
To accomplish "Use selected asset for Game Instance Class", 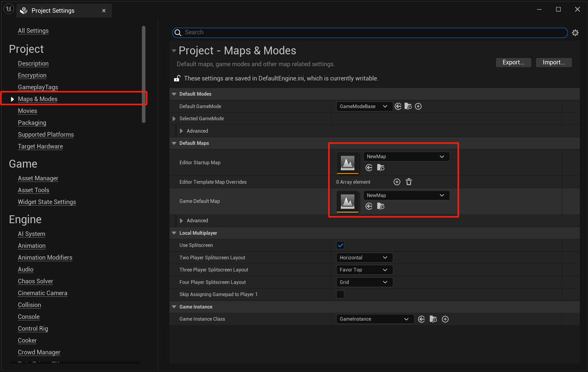I will 422,319.
